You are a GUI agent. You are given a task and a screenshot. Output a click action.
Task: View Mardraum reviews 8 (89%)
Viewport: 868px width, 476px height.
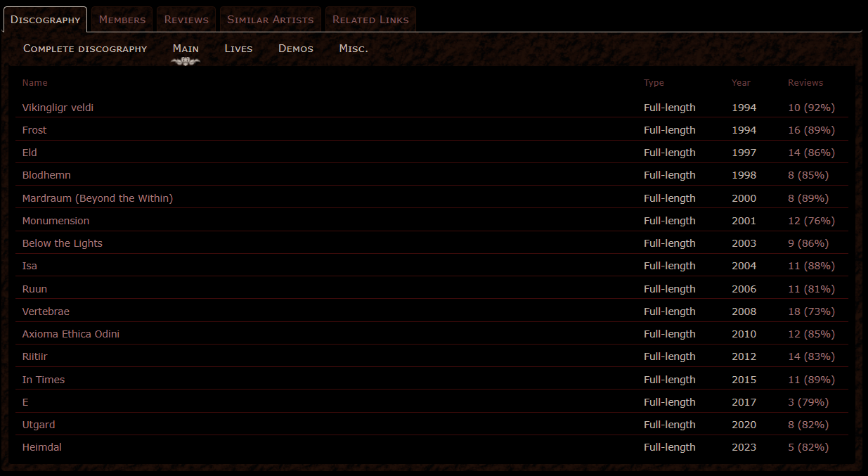[808, 198]
